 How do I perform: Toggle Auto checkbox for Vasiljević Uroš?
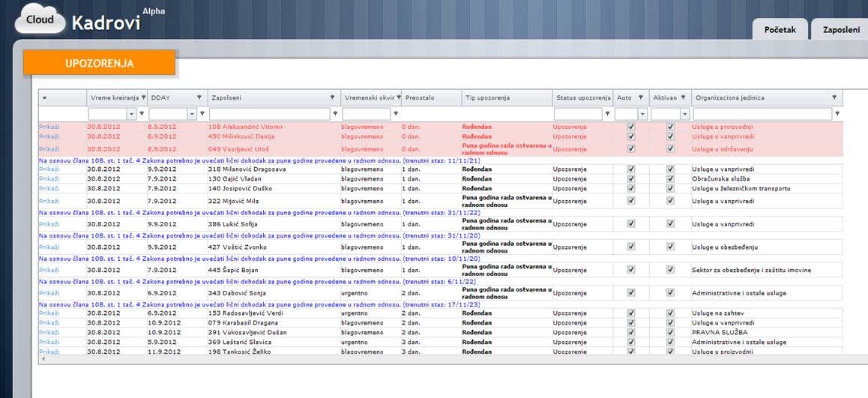point(631,149)
